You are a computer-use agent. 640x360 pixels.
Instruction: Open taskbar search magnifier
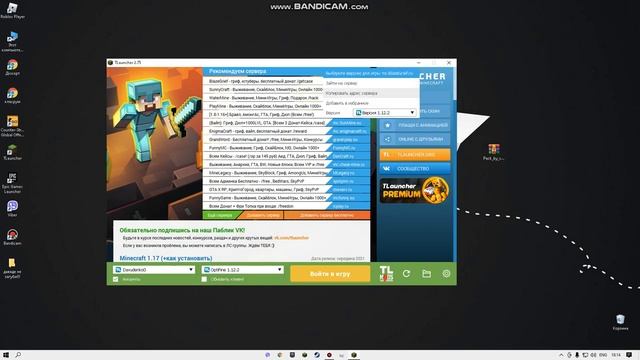pos(18,355)
